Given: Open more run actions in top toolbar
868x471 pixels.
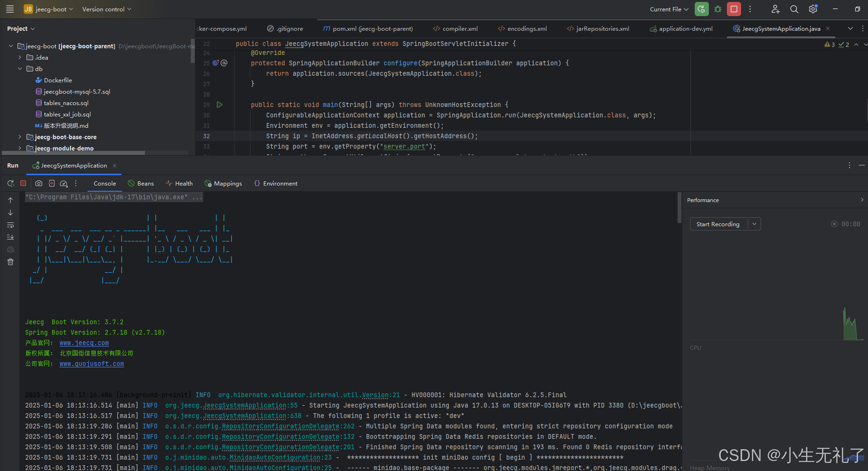Looking at the screenshot, I should tap(750, 9).
